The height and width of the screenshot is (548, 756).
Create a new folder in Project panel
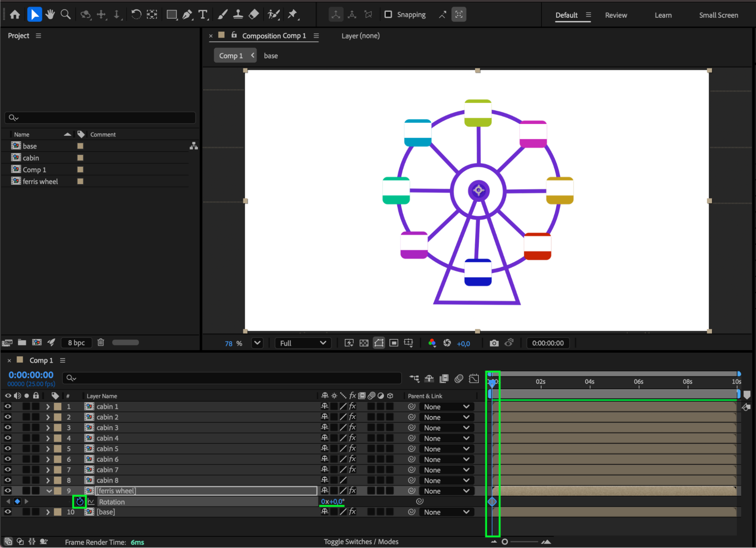tap(22, 342)
